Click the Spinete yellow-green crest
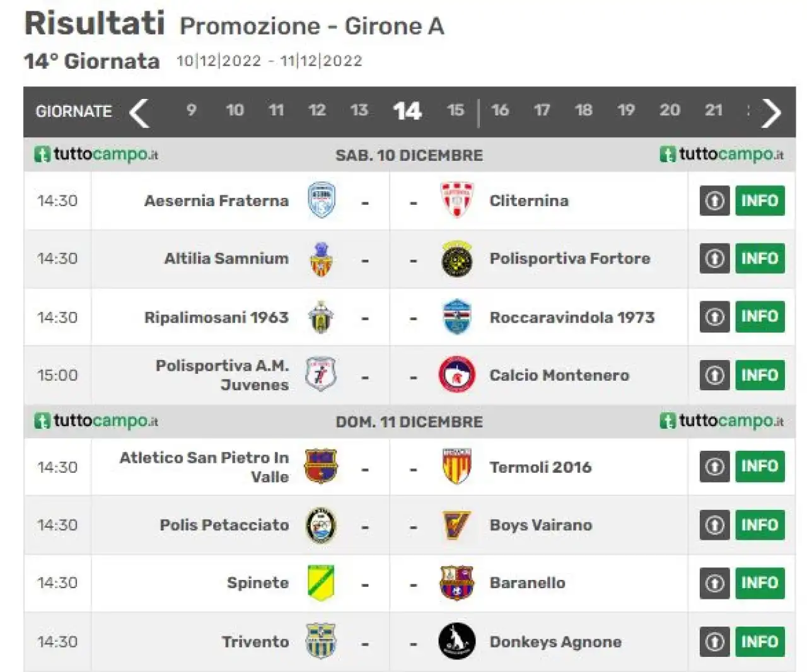 321,582
